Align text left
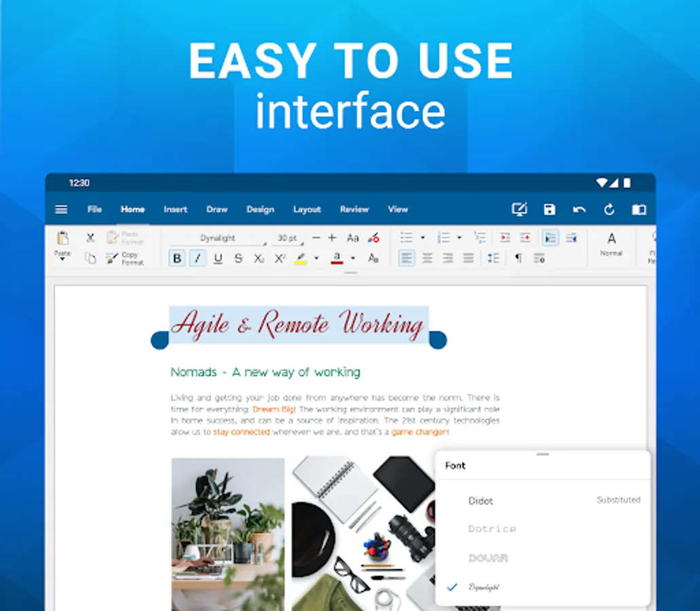The height and width of the screenshot is (611, 700). point(407,259)
